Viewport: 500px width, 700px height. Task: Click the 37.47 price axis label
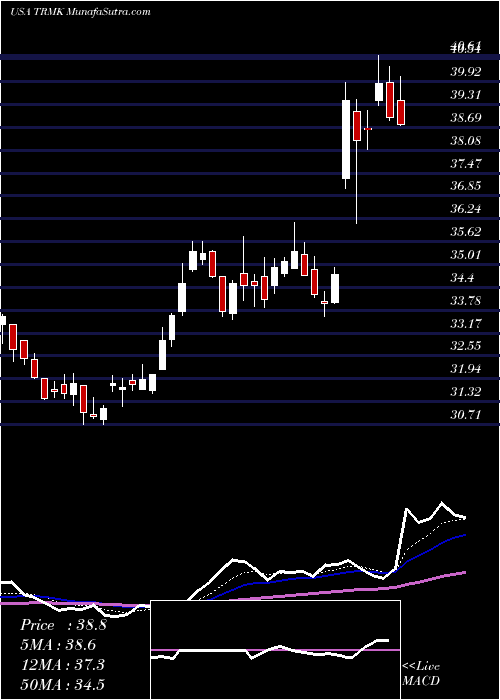click(466, 163)
